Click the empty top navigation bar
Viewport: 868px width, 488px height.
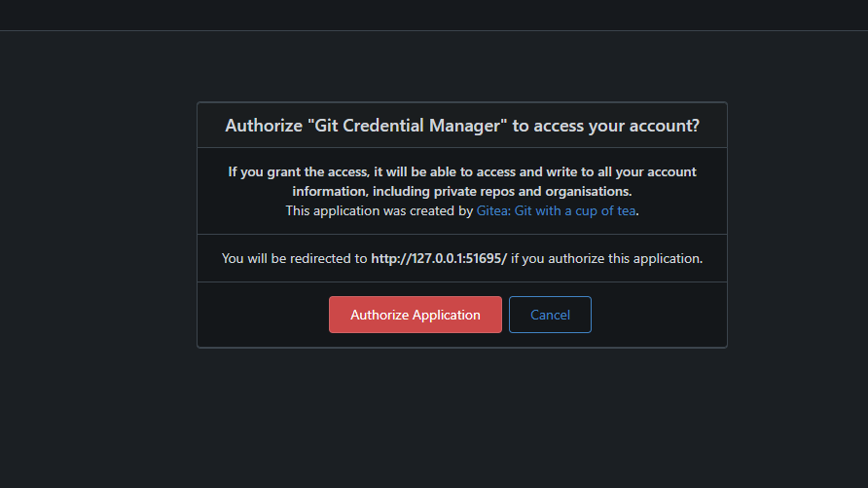coord(434,15)
